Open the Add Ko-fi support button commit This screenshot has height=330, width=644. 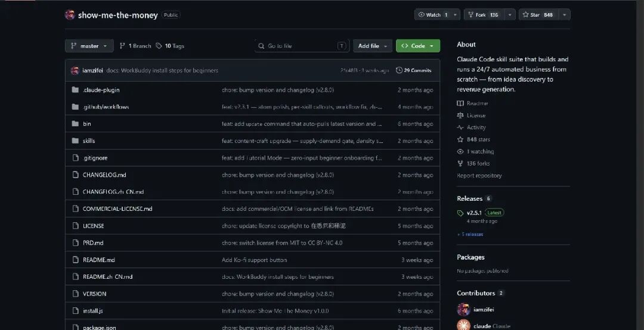(x=254, y=260)
